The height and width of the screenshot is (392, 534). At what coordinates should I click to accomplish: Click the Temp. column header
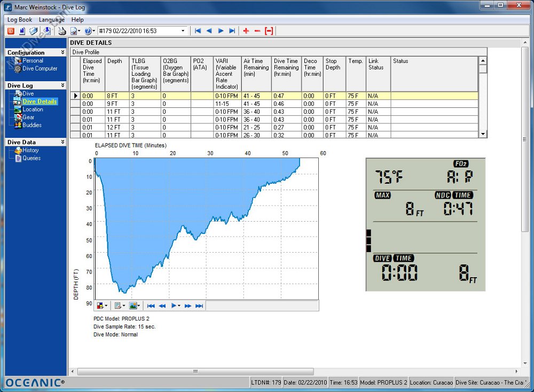pyautogui.click(x=356, y=74)
